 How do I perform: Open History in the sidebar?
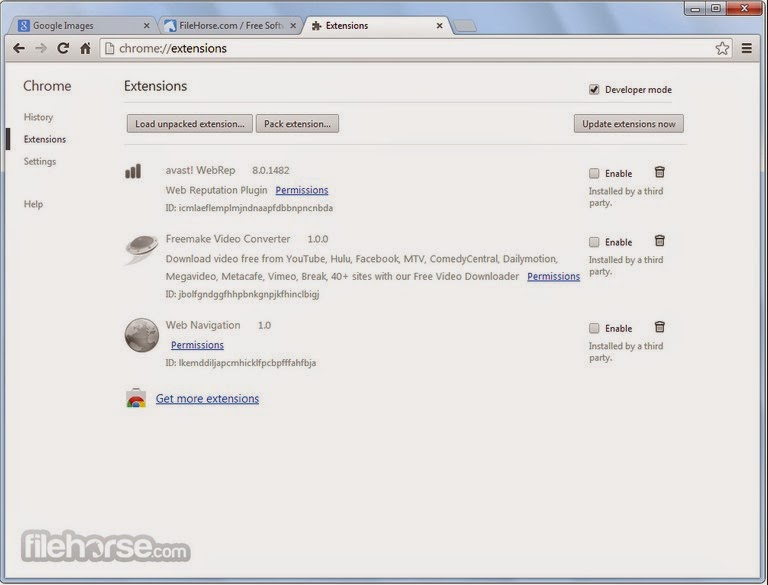38,117
